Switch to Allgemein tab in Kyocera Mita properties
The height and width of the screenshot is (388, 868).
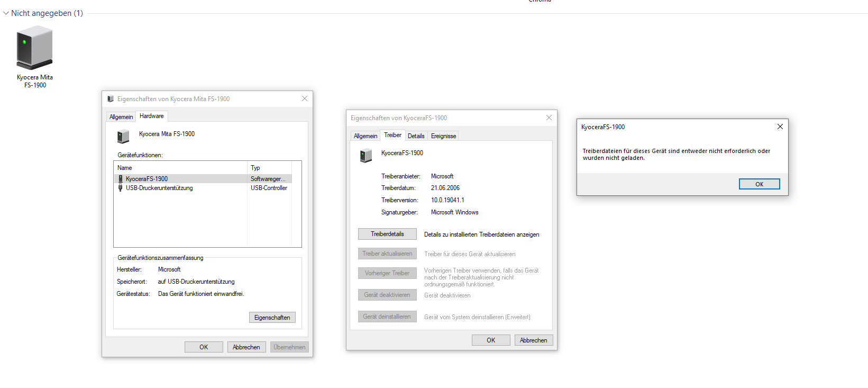coord(121,117)
